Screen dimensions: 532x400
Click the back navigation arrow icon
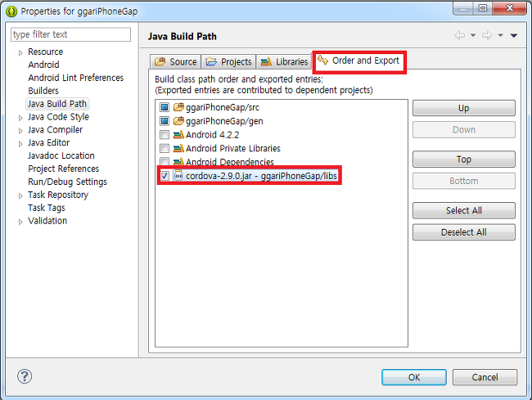(460, 35)
